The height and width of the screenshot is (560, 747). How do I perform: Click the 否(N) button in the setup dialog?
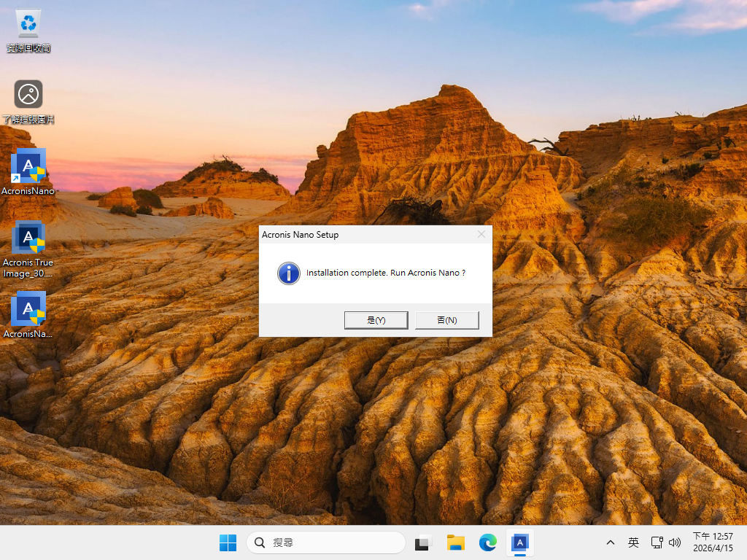pyautogui.click(x=446, y=320)
